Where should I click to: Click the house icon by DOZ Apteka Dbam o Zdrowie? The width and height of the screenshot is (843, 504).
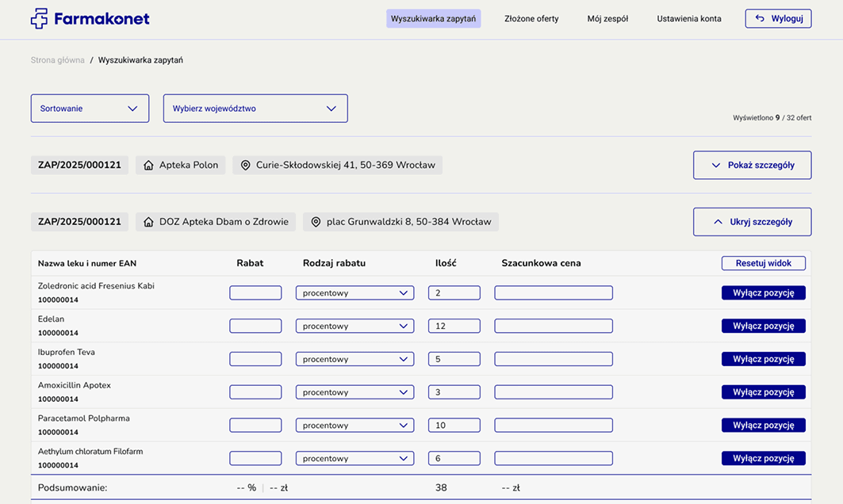pyautogui.click(x=148, y=222)
